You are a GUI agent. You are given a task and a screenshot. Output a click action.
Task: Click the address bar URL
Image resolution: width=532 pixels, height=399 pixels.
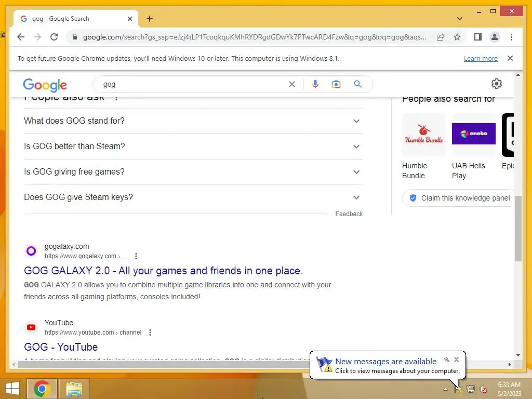[255, 37]
